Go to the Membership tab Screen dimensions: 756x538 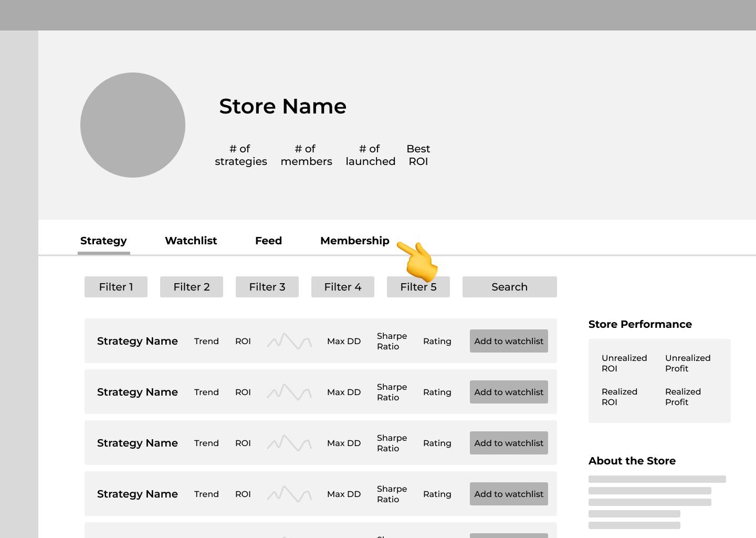pos(355,241)
